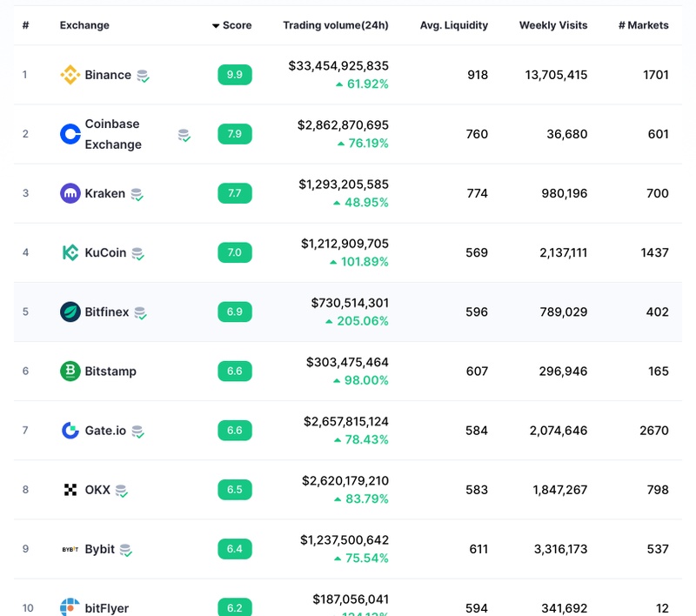696x616 pixels.
Task: Click the 205.06% volume change value
Action: click(x=363, y=321)
